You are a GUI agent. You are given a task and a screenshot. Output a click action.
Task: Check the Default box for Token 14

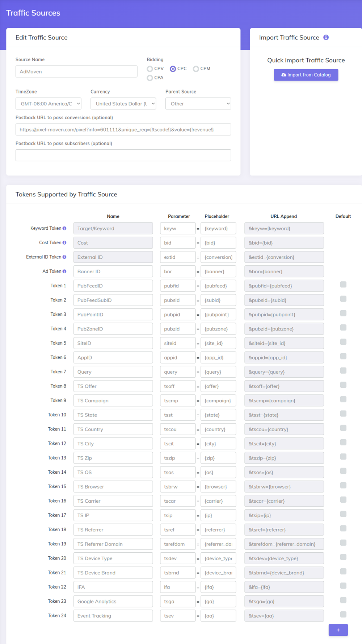(x=343, y=471)
